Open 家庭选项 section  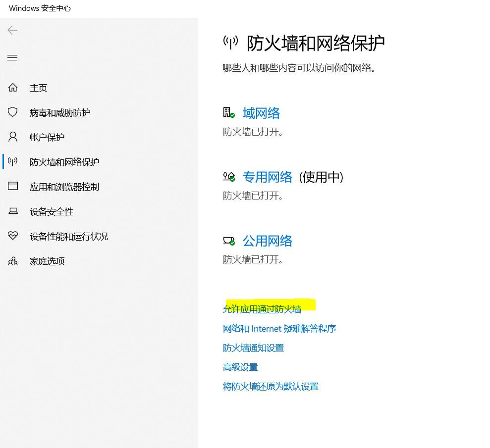47,261
